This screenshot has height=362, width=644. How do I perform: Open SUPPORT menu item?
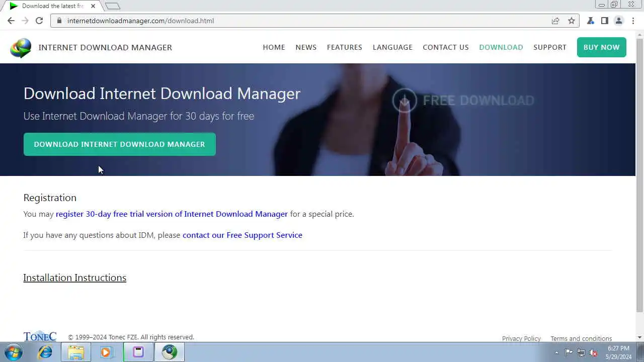tap(550, 47)
